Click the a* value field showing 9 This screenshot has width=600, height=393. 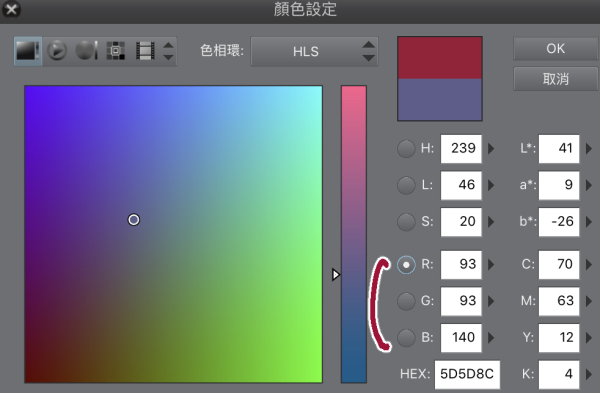click(x=559, y=185)
